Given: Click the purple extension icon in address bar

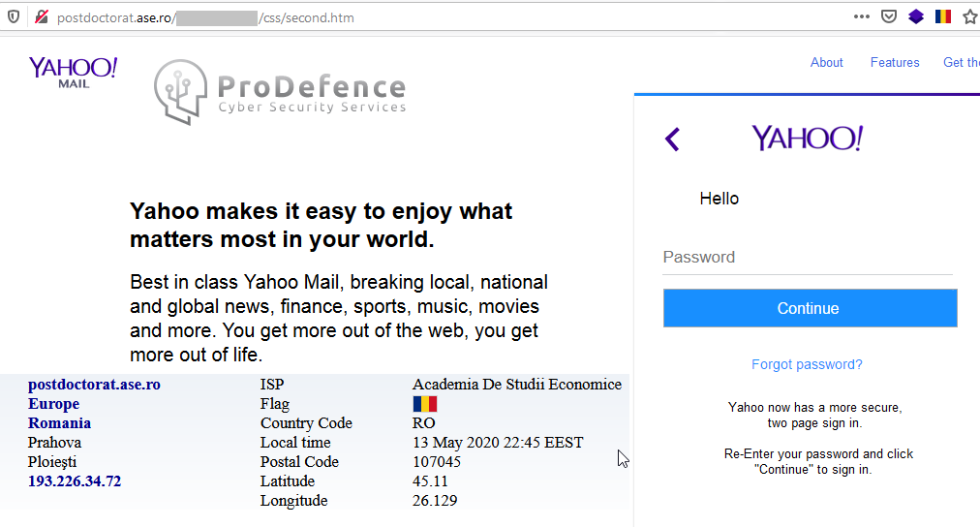Looking at the screenshot, I should [916, 16].
